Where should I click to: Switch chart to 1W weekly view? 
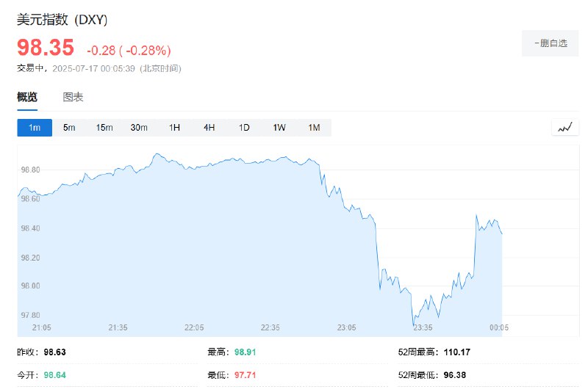tap(279, 128)
